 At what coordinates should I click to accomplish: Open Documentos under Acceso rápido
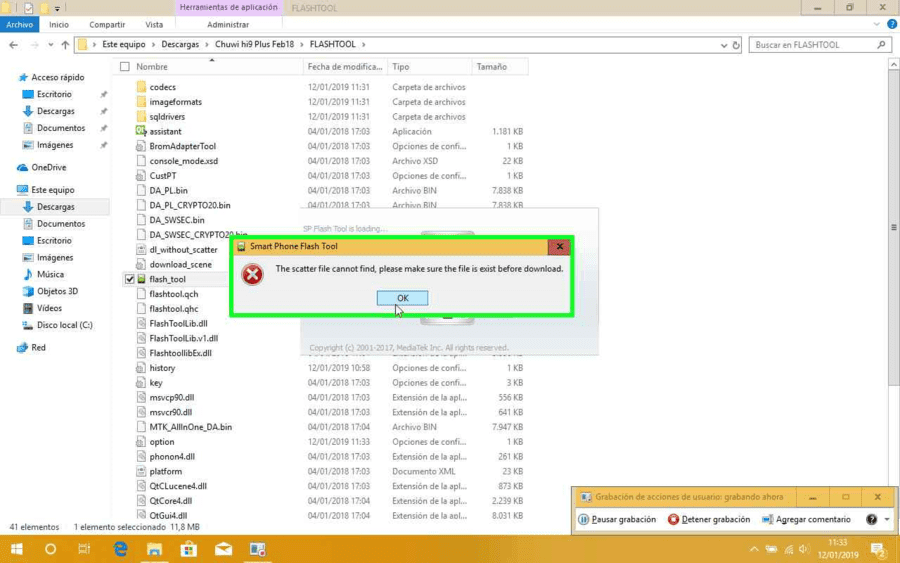61,128
